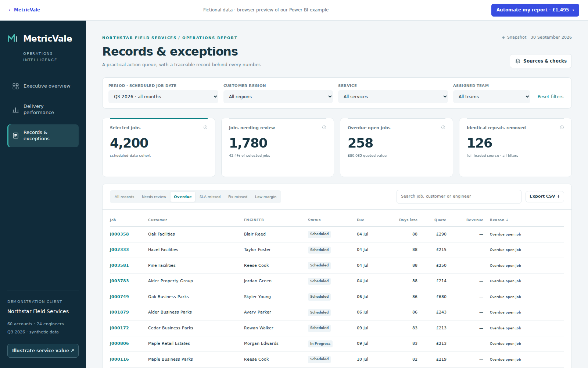
Task: Sort table by Reason column header
Action: (499, 220)
